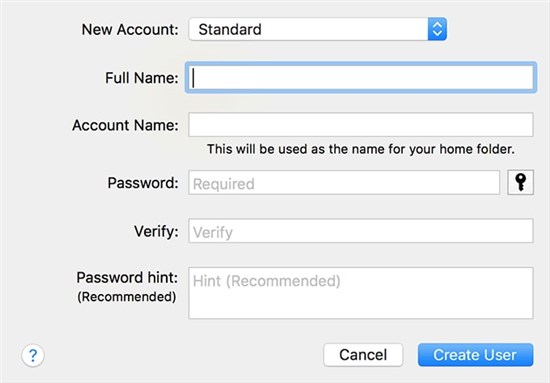Viewport: 550px width, 383px height.
Task: Click the Create User button
Action: click(x=475, y=355)
